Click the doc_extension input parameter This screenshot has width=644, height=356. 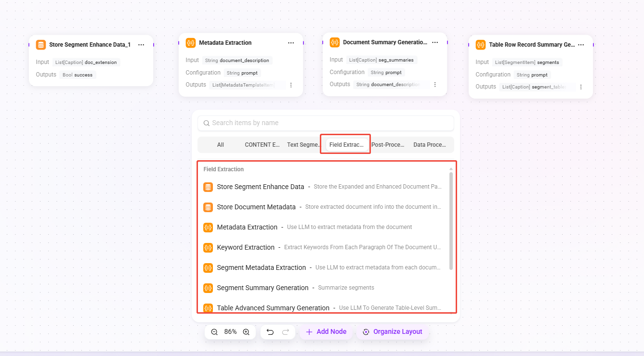[x=86, y=63]
